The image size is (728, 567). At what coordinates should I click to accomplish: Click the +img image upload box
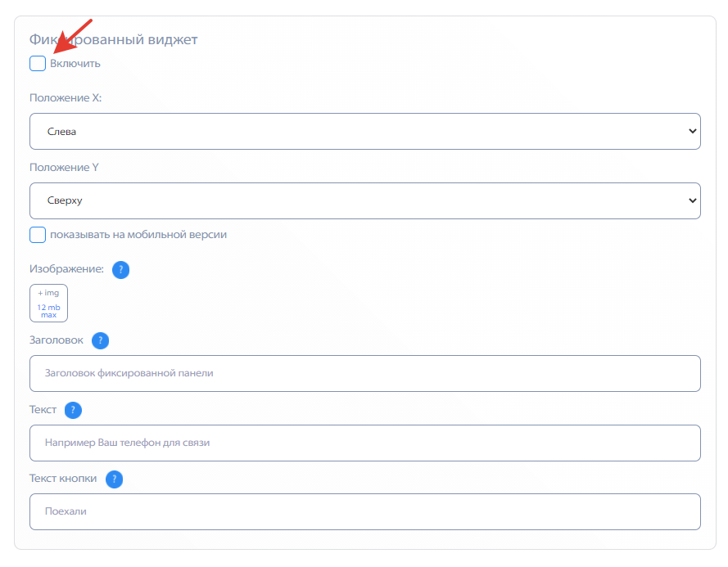pos(49,303)
